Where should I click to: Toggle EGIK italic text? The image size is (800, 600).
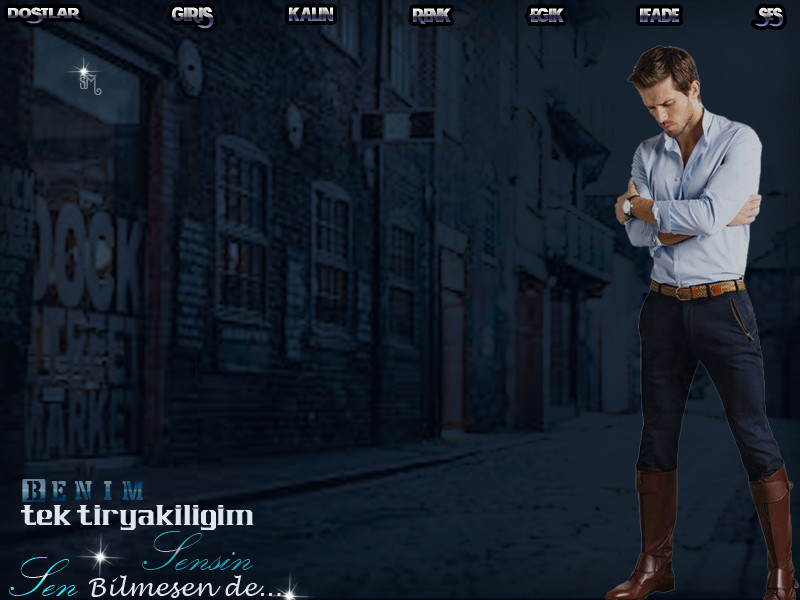coord(546,15)
